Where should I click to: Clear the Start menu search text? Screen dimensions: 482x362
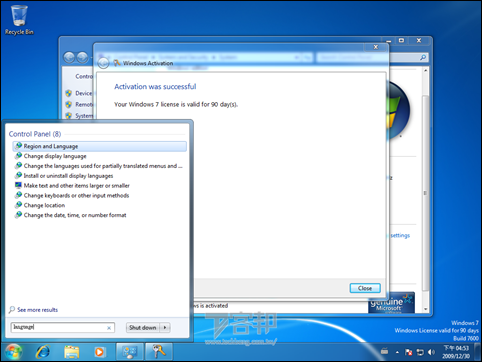[109, 328]
